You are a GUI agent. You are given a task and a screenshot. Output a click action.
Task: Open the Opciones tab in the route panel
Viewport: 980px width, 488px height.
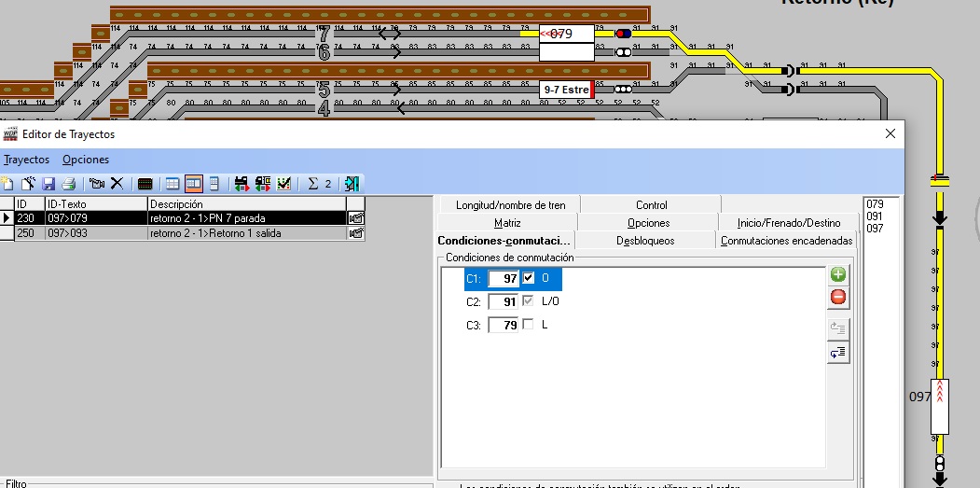[648, 223]
